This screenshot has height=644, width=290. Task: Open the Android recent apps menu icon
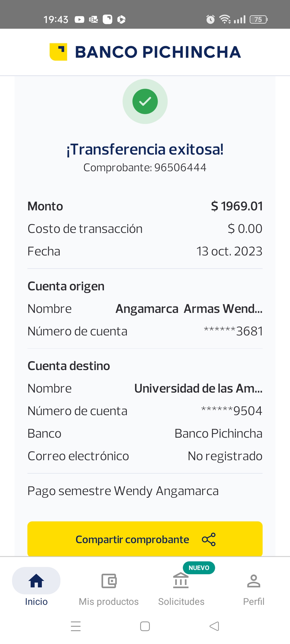tap(76, 626)
